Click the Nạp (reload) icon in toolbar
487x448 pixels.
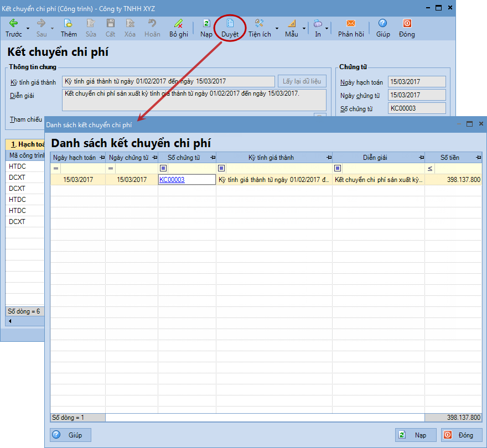(206, 23)
